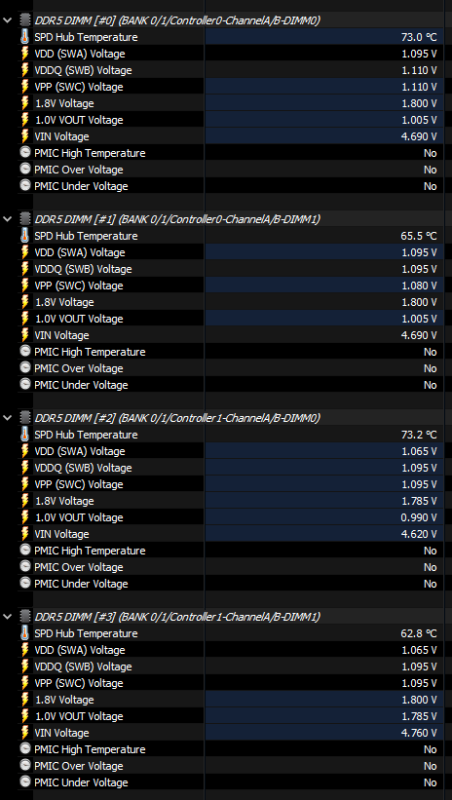This screenshot has height=800, width=452.
Task: Select DIMM #2 VIN Voltage value 4.620 V
Action: click(419, 534)
